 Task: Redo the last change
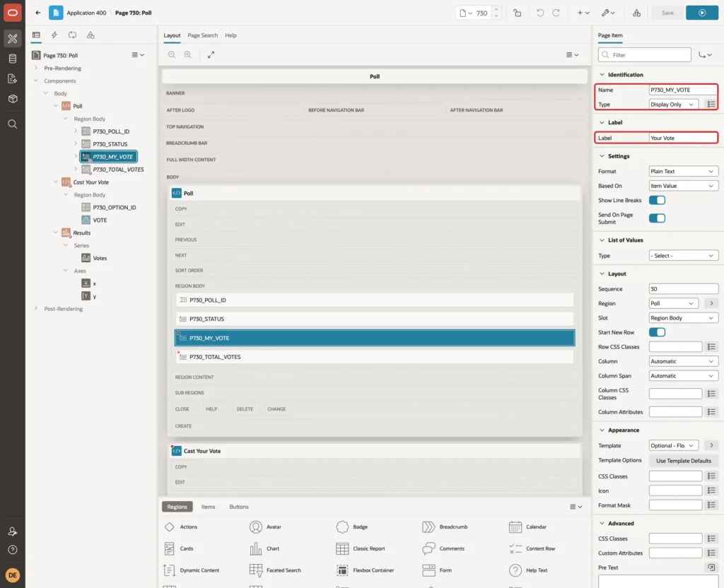(x=556, y=13)
